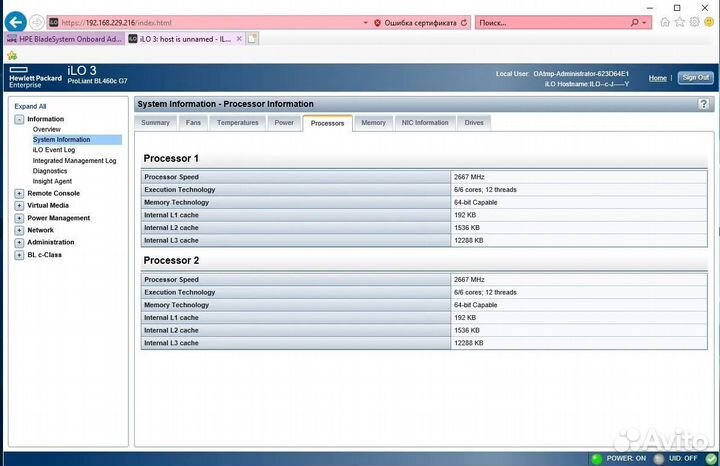Image resolution: width=720 pixels, height=466 pixels.
Task: Expand the Remote Console tree node
Action: pyautogui.click(x=19, y=193)
